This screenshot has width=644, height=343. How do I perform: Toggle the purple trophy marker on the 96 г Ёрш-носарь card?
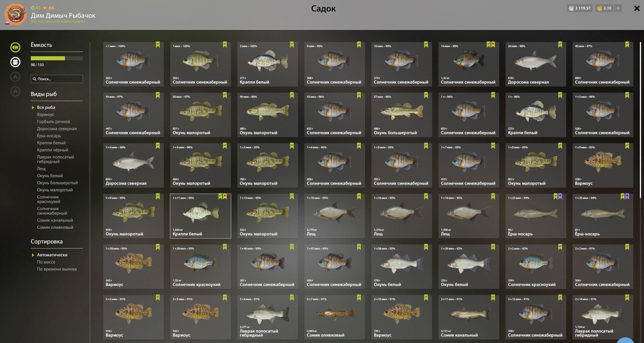pyautogui.click(x=560, y=196)
